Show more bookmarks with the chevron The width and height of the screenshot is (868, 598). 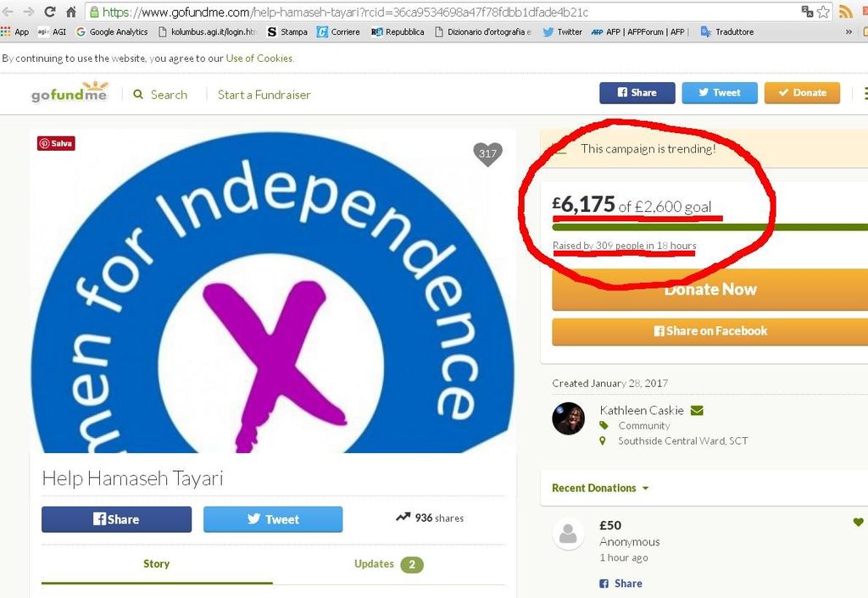point(849,32)
